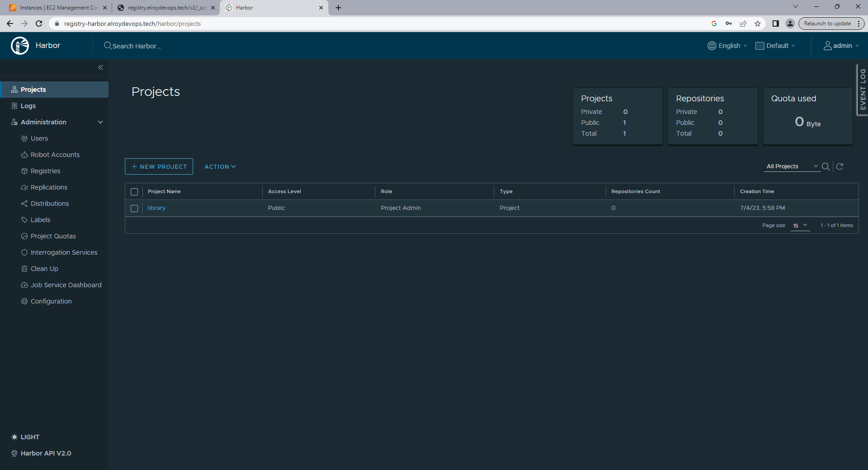Screen dimensions: 868x470
Task: Sort by Project Name column header
Action: (164, 191)
